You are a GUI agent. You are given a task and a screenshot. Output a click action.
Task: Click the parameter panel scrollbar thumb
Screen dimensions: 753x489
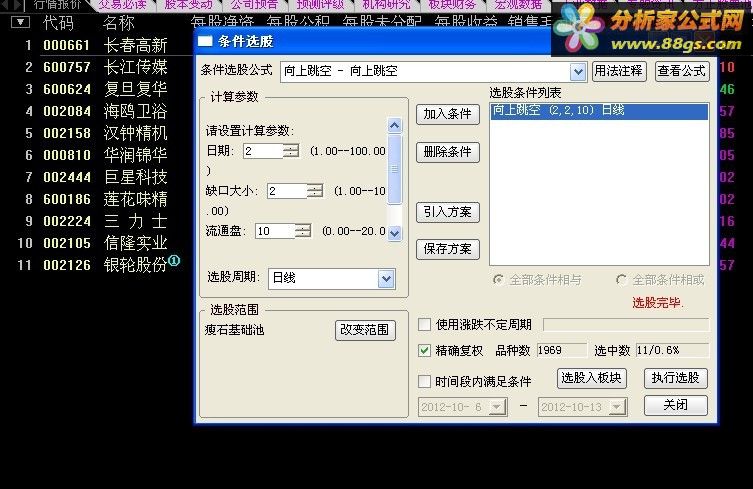click(394, 169)
